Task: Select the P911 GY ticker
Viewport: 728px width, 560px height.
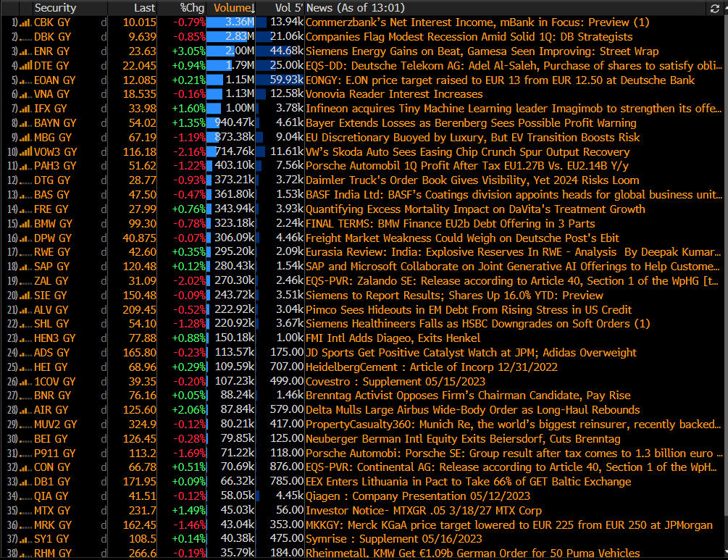Action: [x=55, y=454]
